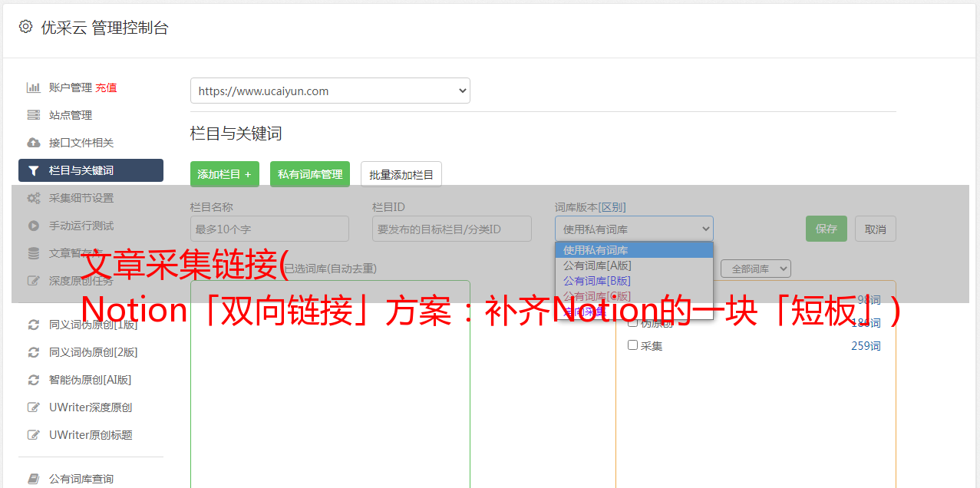Tick the 采集 wordlist checkbox
The image size is (980, 488).
[x=633, y=345]
